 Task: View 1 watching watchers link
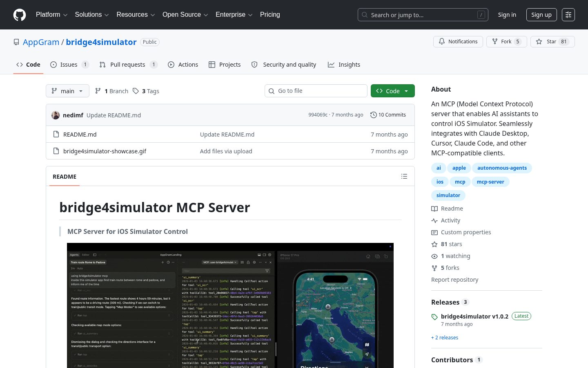[451, 256]
